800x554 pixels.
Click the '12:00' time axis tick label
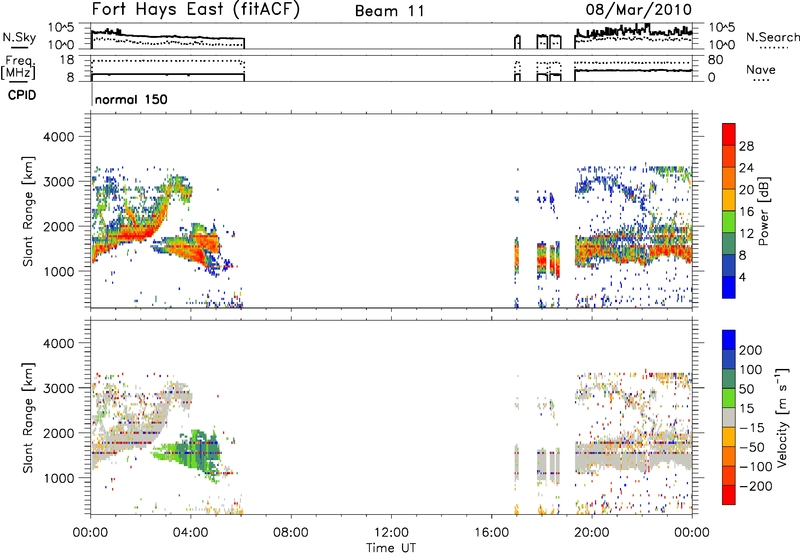[391, 533]
